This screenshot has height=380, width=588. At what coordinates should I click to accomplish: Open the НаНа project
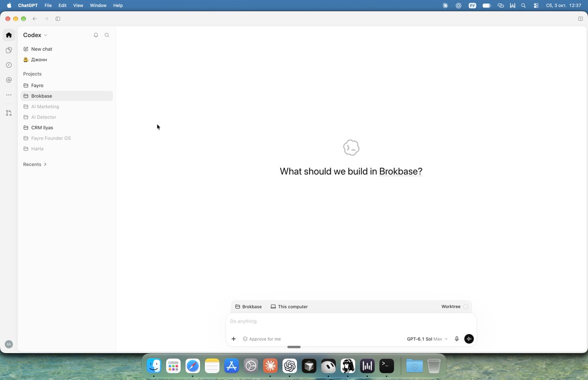click(67, 149)
